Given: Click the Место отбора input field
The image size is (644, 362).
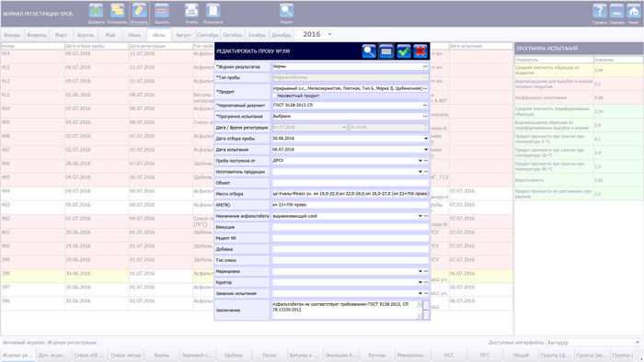Looking at the screenshot, I should [x=351, y=194].
